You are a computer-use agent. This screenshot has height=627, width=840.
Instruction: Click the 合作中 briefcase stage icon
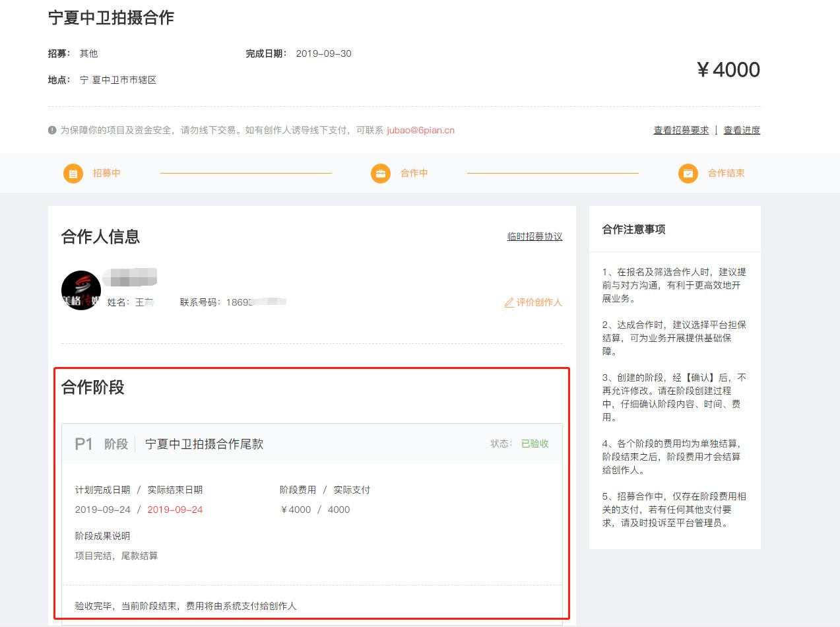click(x=379, y=173)
